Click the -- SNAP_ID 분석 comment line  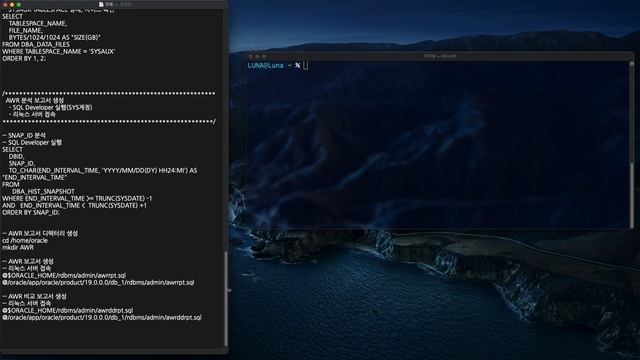tap(24, 136)
